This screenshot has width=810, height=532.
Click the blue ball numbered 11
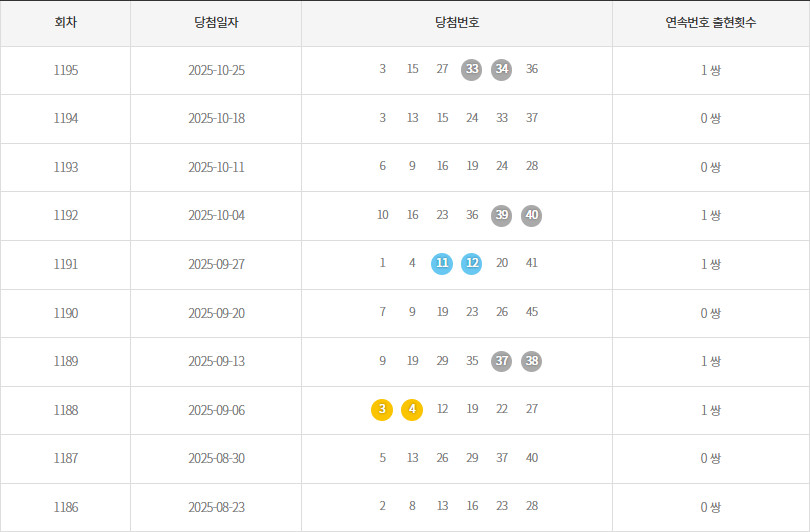(442, 264)
